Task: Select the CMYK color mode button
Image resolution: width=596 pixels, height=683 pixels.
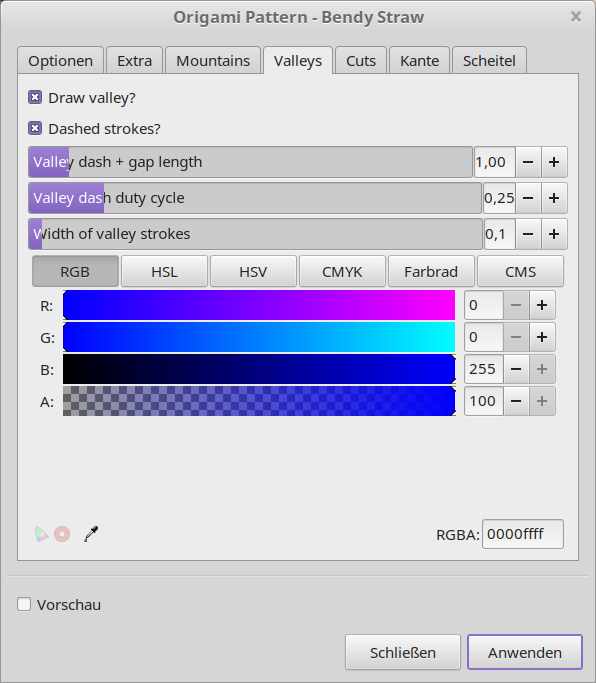Action: point(342,271)
